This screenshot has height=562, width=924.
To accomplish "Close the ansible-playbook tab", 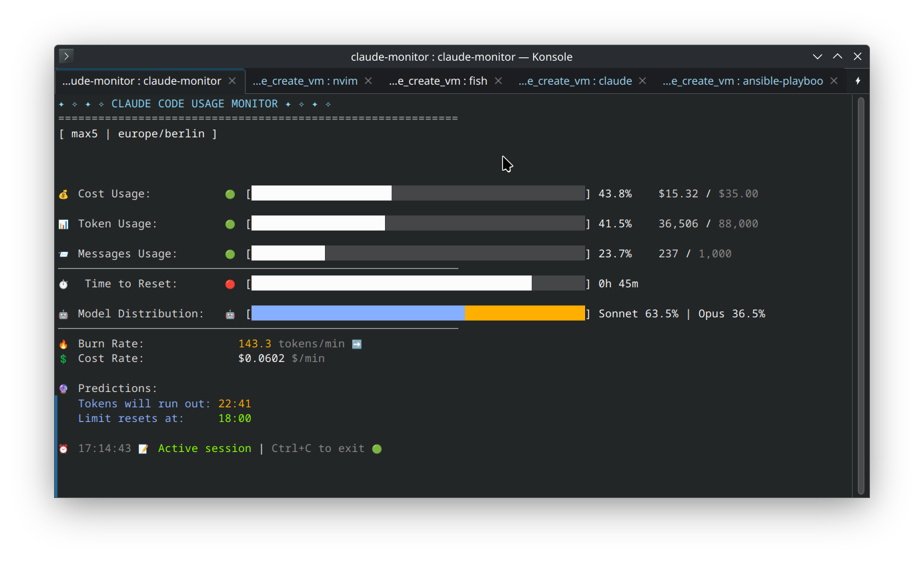I will point(833,81).
